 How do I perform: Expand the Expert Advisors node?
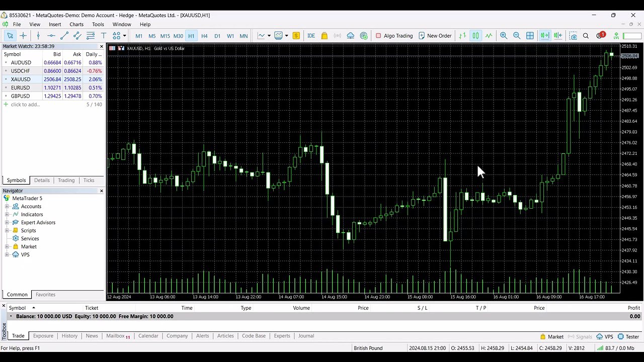[7, 223]
